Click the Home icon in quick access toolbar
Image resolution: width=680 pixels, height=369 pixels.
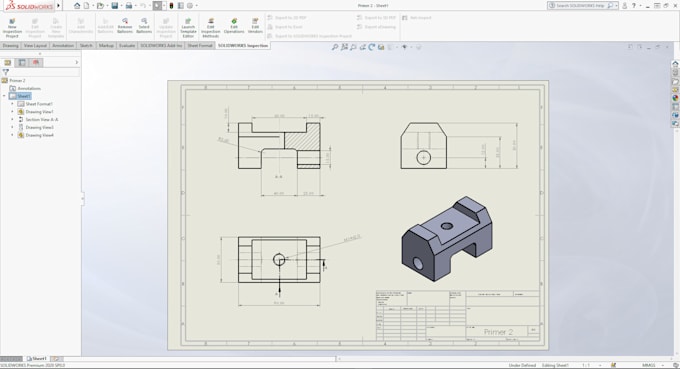[77, 6]
